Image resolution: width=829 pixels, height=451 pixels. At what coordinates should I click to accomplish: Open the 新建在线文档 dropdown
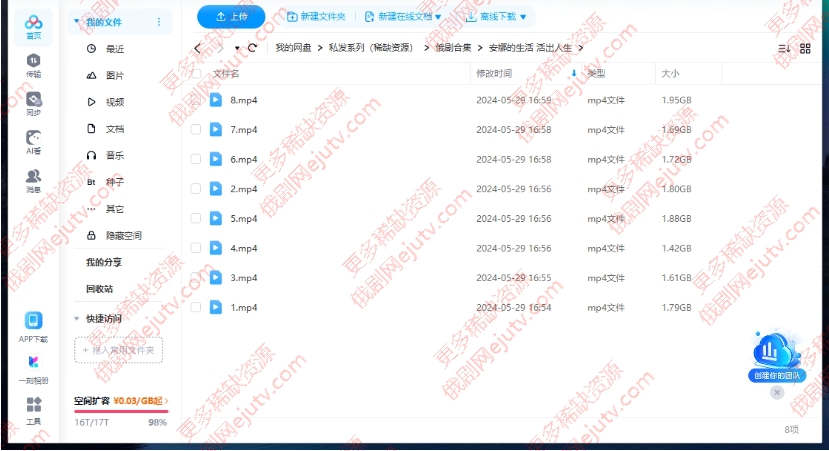pyautogui.click(x=403, y=17)
